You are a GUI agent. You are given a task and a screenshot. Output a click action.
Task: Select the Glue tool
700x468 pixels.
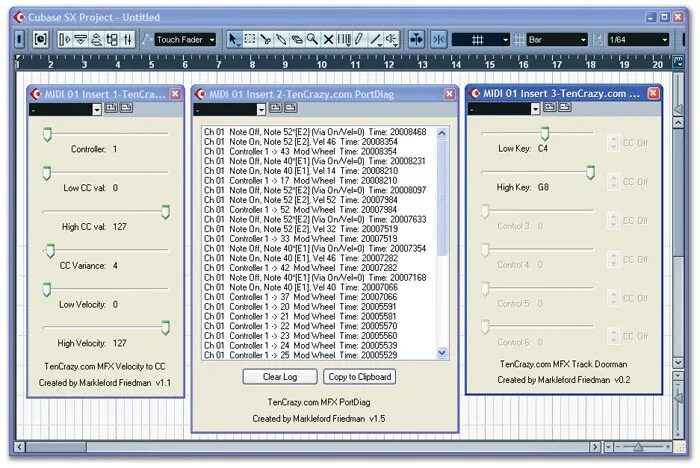281,40
